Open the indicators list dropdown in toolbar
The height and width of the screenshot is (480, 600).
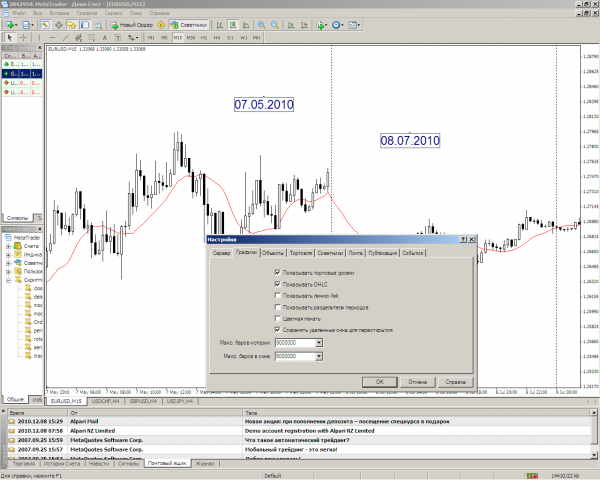click(322, 25)
